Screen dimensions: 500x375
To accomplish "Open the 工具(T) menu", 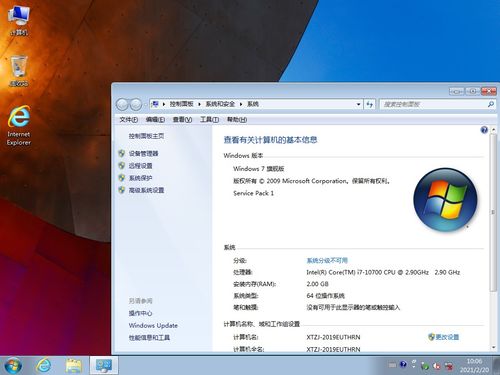I will coord(209,120).
